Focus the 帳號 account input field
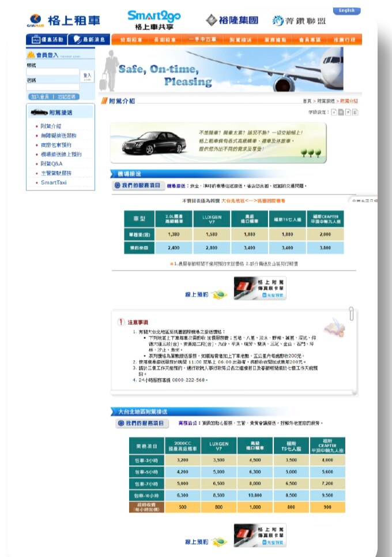 tap(53, 72)
